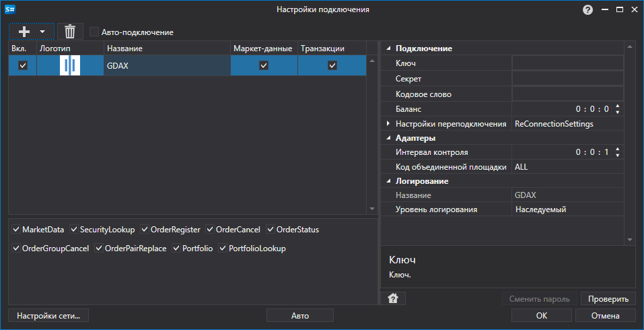Viewport: 644px width, 330px height.
Task: Toggle the OrderGroupCancel checkbox
Action: click(x=16, y=249)
